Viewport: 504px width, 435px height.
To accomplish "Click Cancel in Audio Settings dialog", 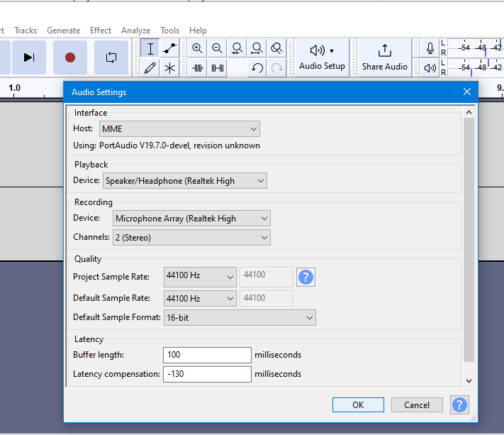I will 417,404.
